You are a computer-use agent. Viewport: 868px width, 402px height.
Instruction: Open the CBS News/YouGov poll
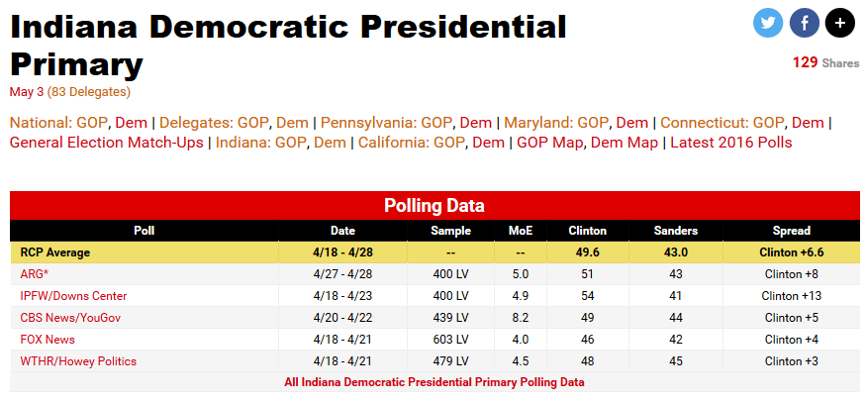72,318
